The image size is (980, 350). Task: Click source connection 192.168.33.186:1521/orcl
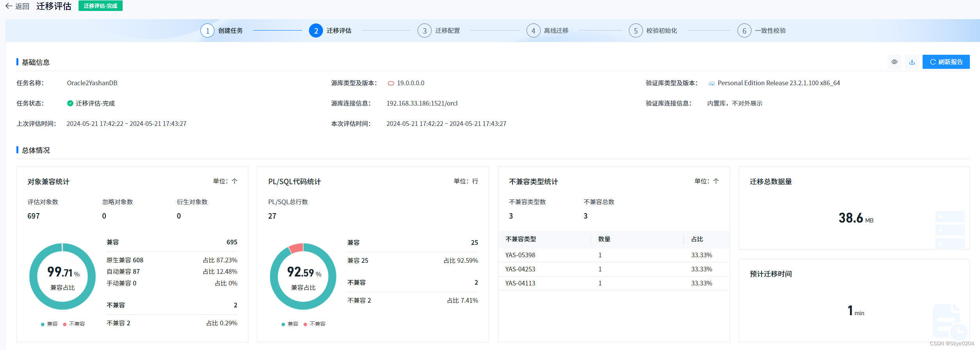tap(422, 103)
